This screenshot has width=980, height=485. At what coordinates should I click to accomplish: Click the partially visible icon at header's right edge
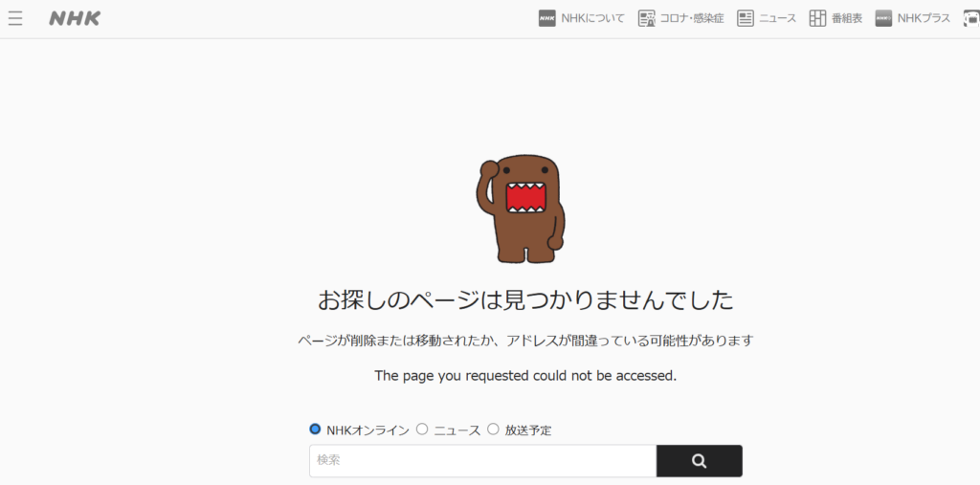click(x=970, y=18)
